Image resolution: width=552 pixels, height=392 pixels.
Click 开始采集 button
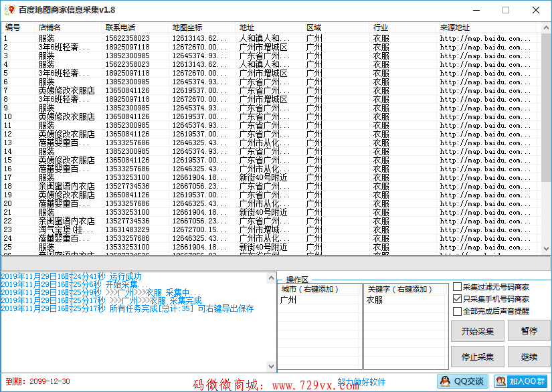(477, 331)
